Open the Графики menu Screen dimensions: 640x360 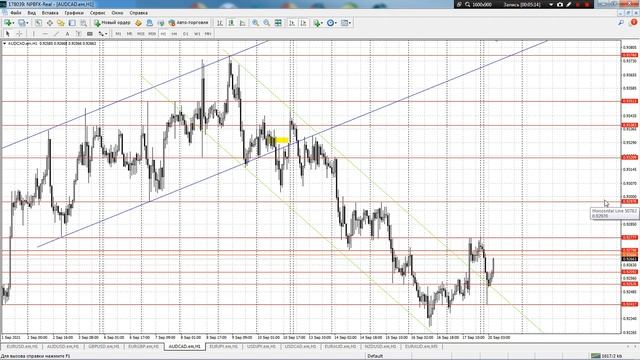[74, 13]
